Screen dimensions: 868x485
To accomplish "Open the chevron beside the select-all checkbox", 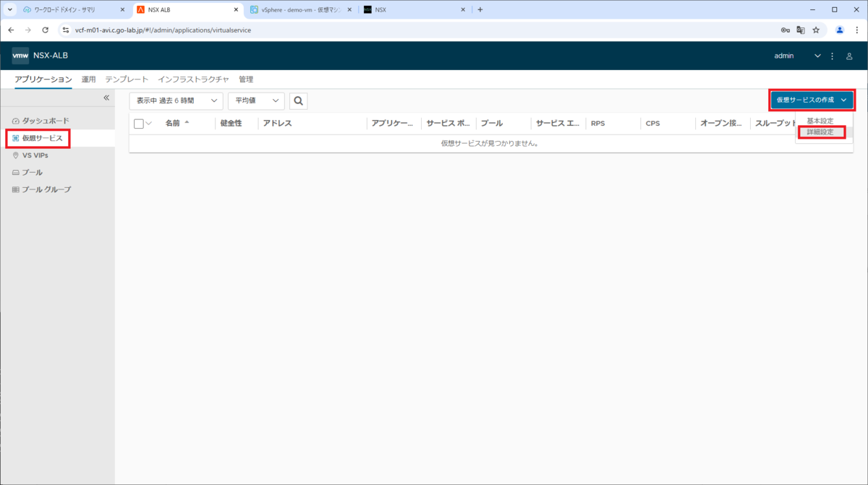I will (149, 124).
